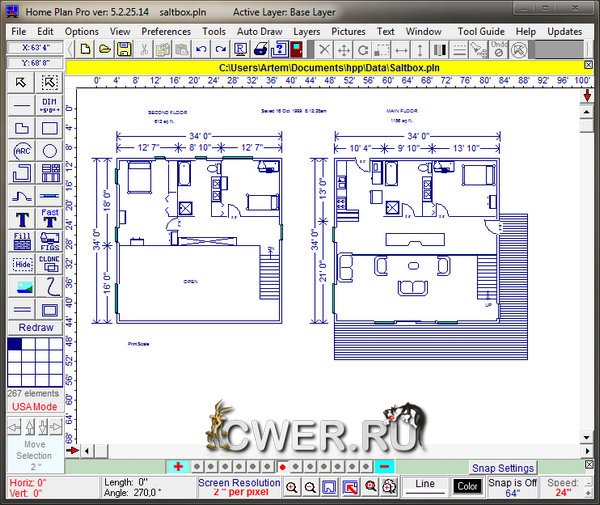The image size is (600, 505).
Task: Open the Line style selector
Action: tap(425, 485)
